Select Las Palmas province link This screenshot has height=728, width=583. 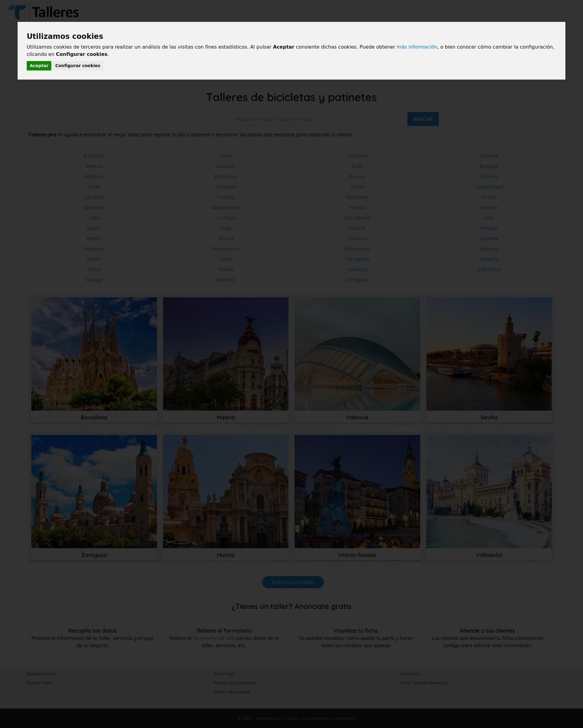pyautogui.click(x=357, y=218)
